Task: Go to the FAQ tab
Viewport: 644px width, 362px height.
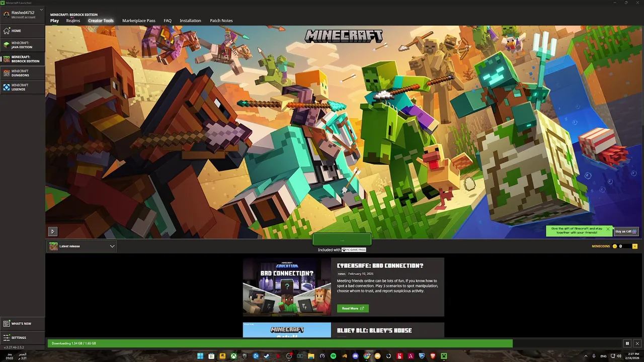Action: point(168,21)
